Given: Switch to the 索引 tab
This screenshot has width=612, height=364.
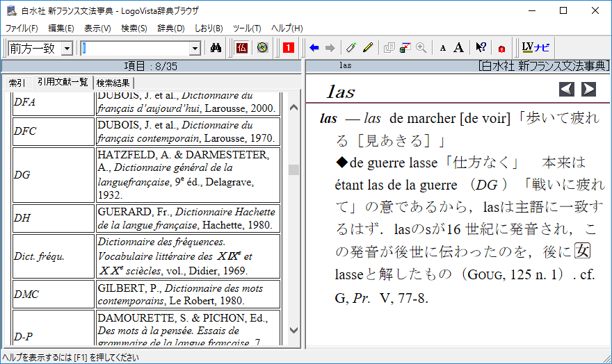Looking at the screenshot, I should pos(17,83).
